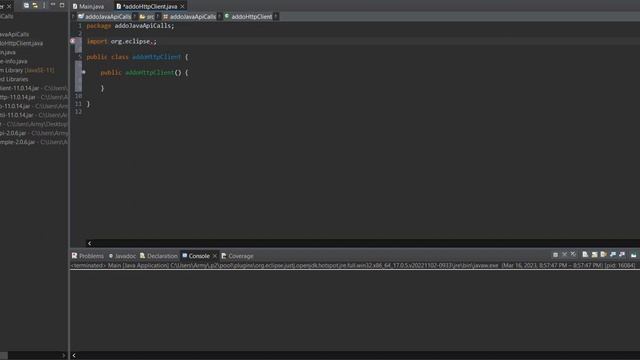Select module-info.java in Package Explorer
This screenshot has height=360, width=640.
(13, 61)
